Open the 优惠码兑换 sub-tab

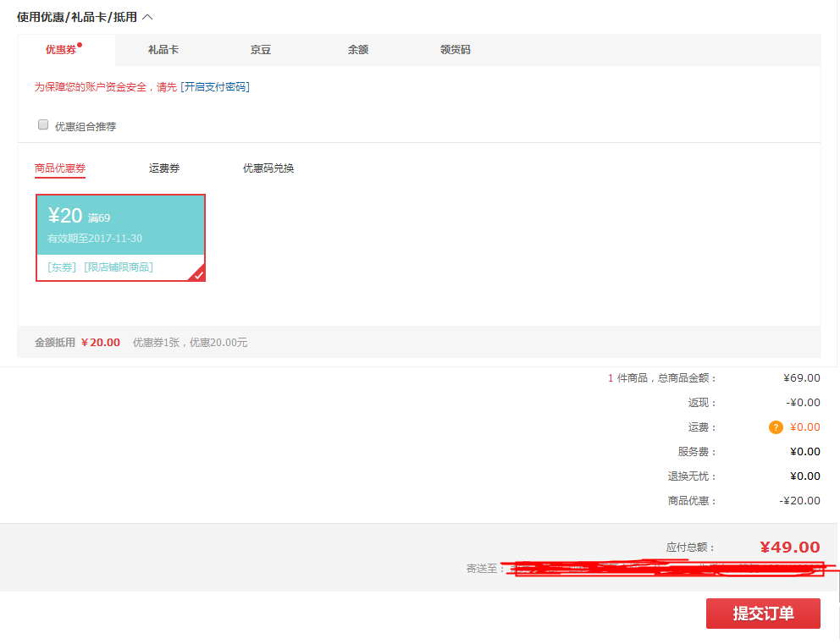268,168
